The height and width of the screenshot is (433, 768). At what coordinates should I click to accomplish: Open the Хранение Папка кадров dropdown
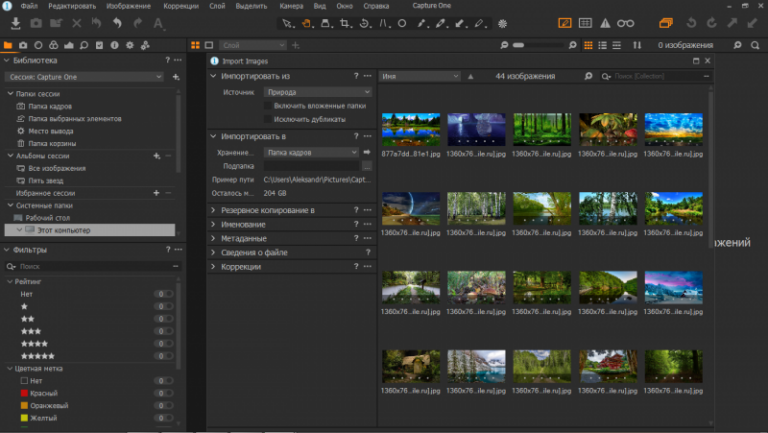311,152
